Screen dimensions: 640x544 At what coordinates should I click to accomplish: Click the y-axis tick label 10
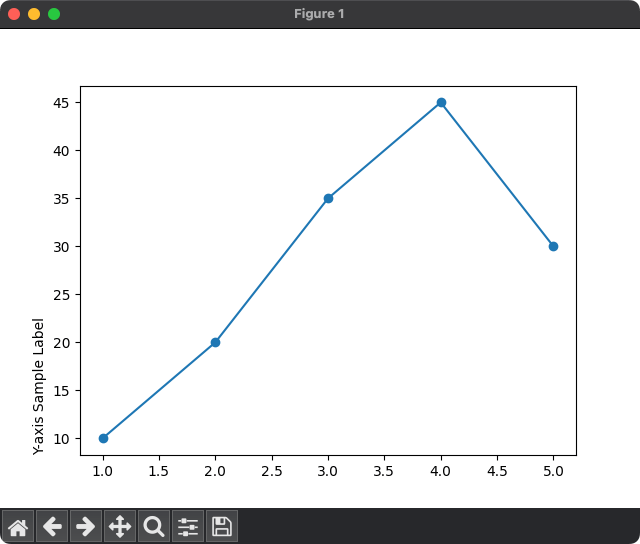click(x=61, y=439)
